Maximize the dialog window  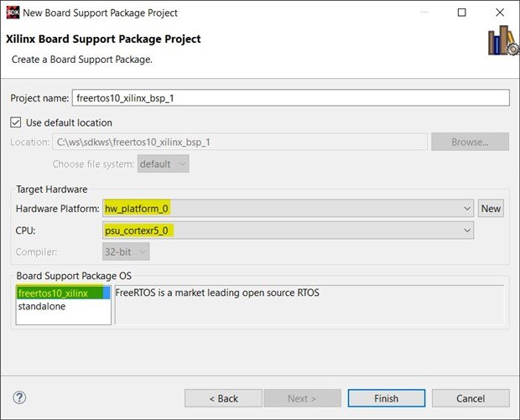point(462,13)
